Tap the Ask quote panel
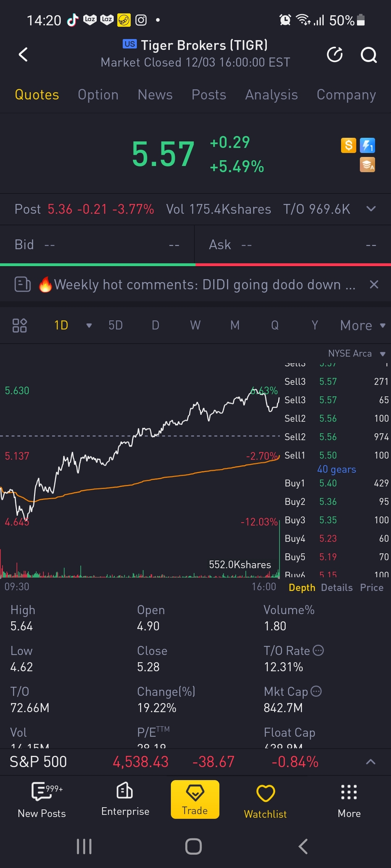 point(293,245)
